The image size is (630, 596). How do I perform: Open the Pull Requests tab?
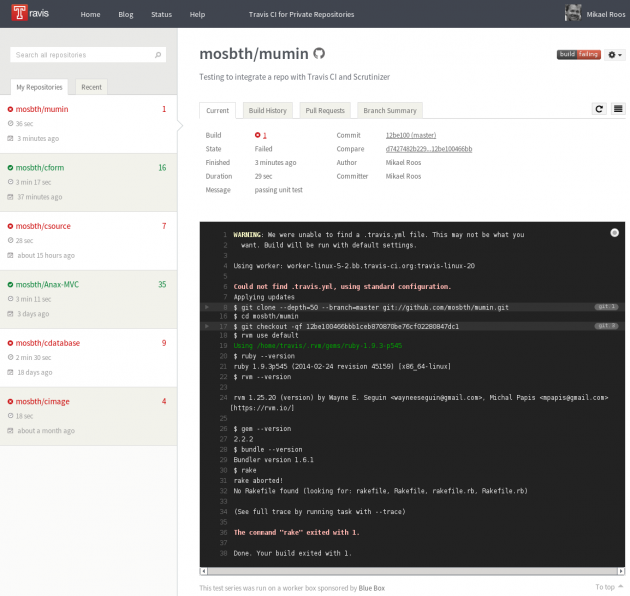(325, 111)
